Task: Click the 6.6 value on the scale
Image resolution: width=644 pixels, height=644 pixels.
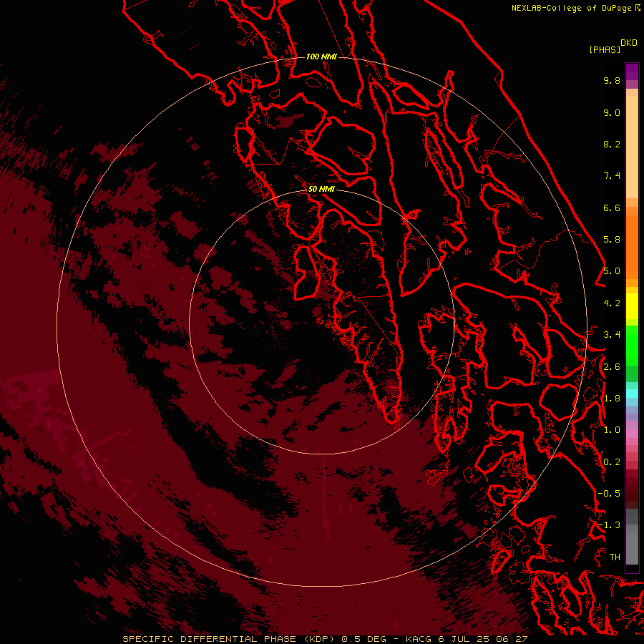Action: click(x=612, y=208)
